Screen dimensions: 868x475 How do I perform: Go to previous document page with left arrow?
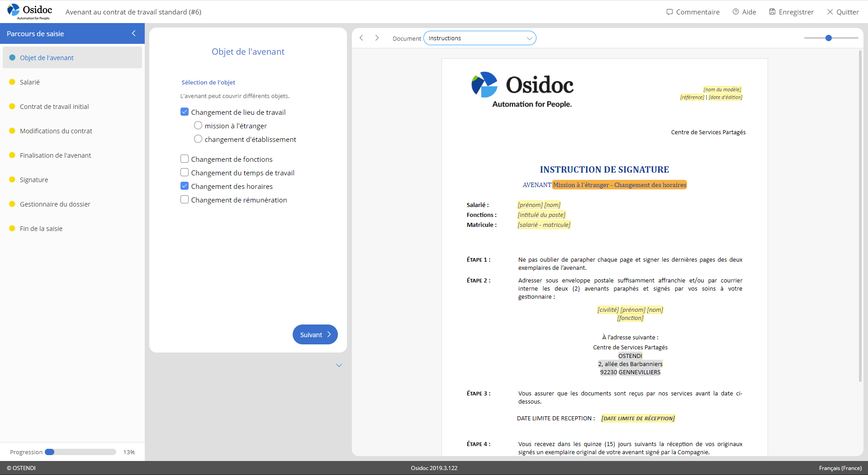coord(361,38)
